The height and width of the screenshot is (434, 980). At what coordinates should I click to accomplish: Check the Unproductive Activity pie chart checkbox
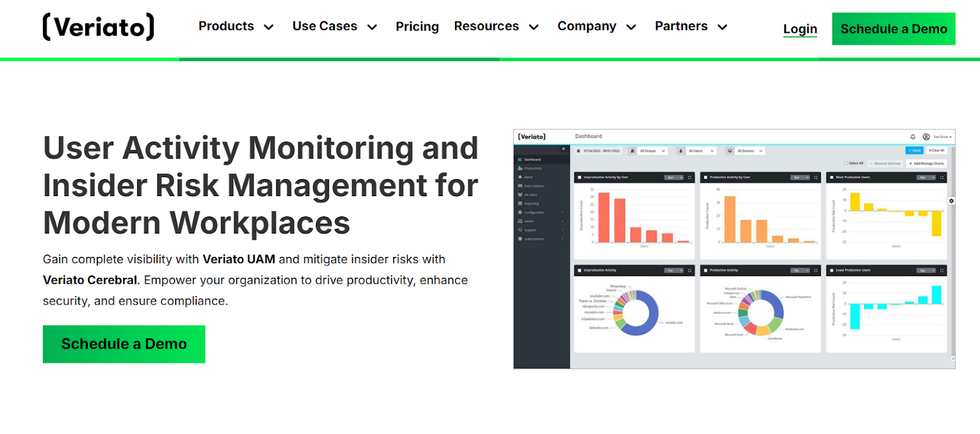tap(579, 270)
